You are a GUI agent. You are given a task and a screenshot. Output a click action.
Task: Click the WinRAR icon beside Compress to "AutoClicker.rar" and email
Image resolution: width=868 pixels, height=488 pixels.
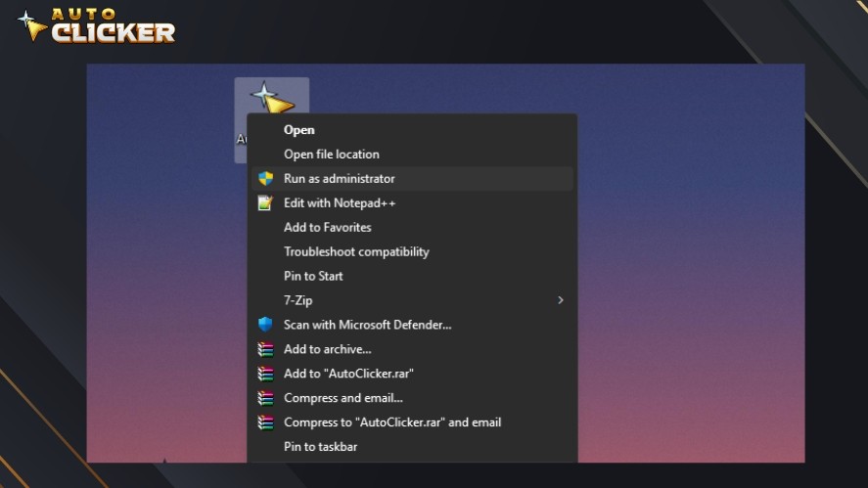pyautogui.click(x=266, y=422)
